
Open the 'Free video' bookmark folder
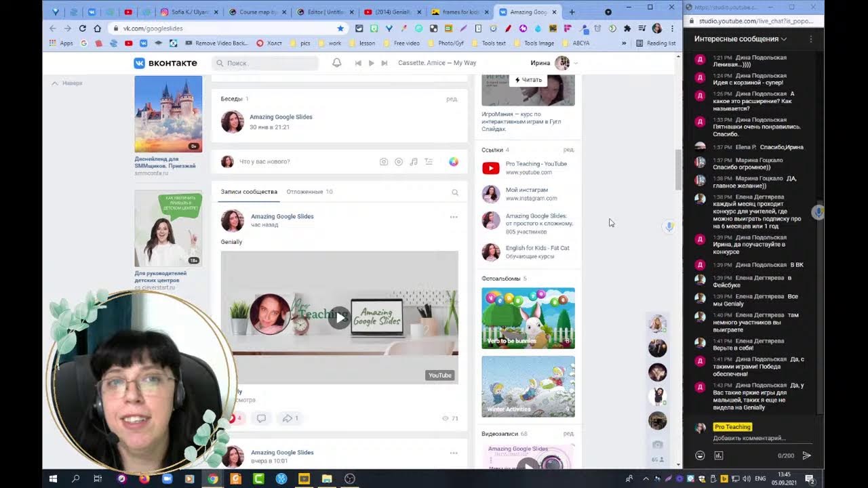coord(401,43)
